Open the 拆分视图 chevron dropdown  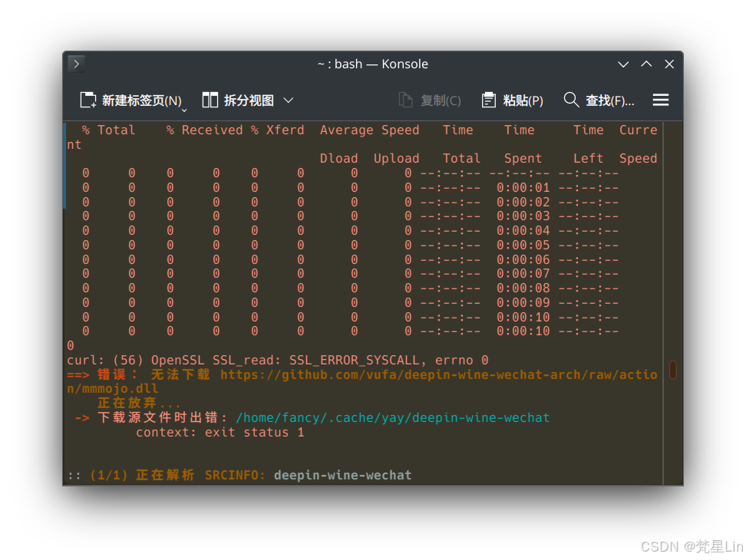[x=289, y=100]
